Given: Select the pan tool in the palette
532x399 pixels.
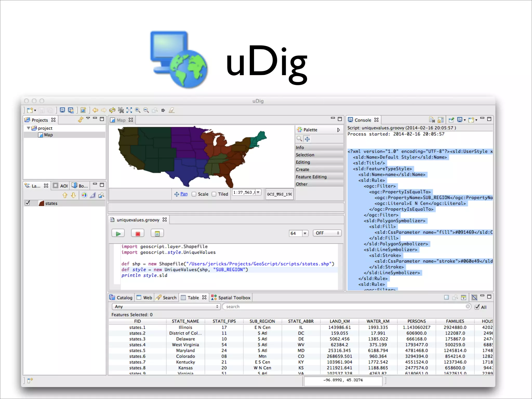Looking at the screenshot, I should (x=307, y=139).
